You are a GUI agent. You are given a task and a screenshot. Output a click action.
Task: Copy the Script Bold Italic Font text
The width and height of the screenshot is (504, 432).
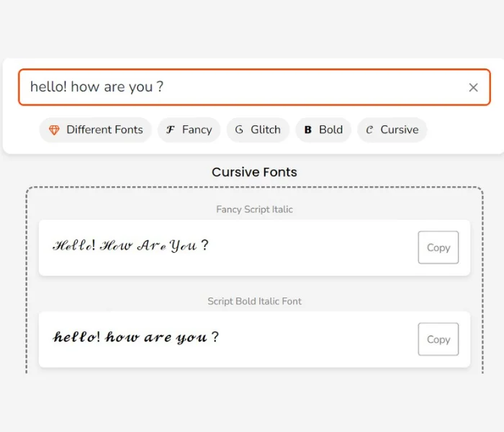click(438, 339)
